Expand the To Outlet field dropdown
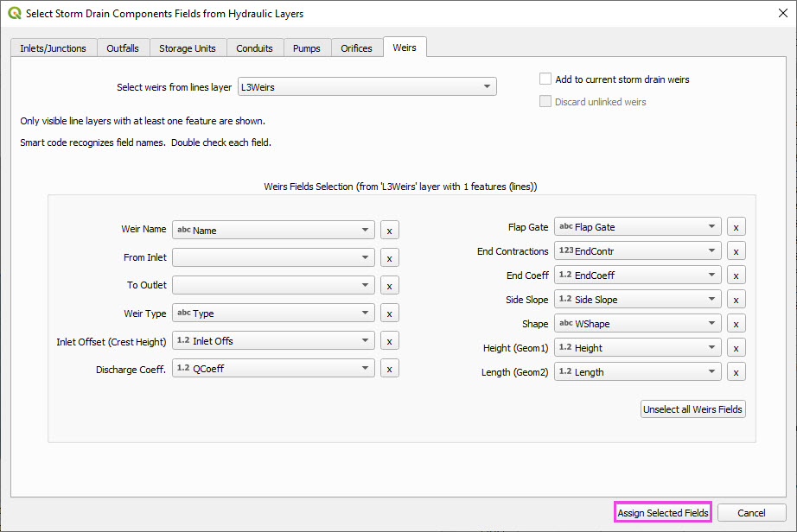Viewport: 797px width, 532px height. [273, 286]
